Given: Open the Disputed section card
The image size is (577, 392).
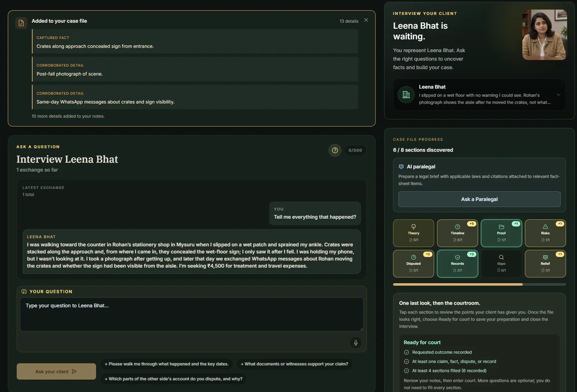Looking at the screenshot, I should 413,264.
